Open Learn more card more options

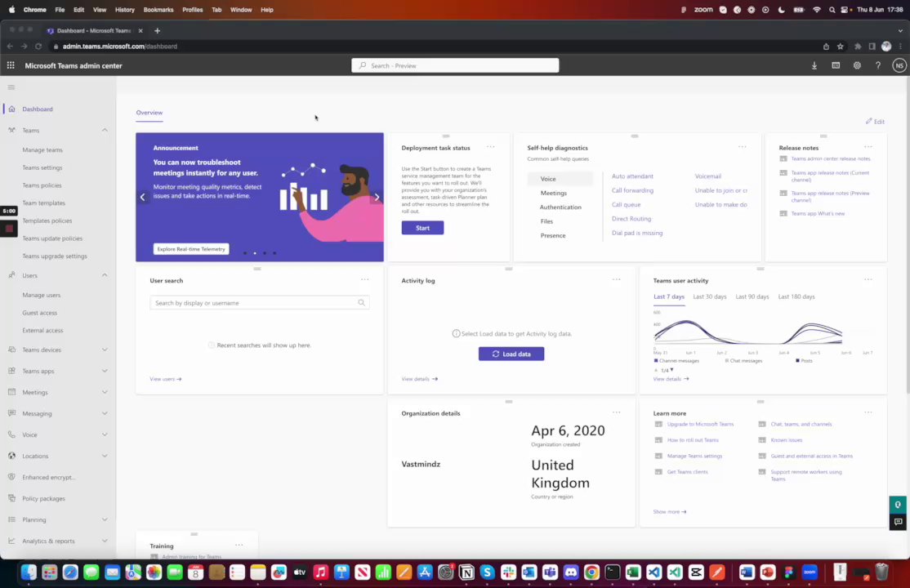[868, 412]
